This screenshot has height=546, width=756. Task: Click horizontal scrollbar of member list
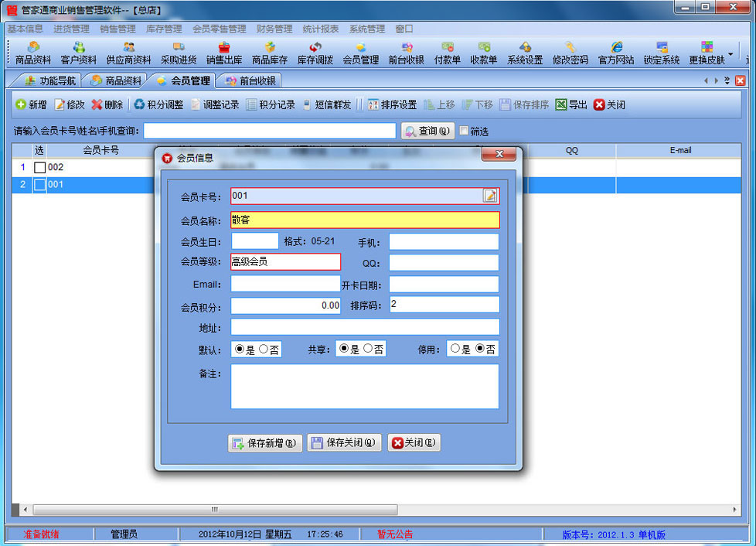tap(215, 510)
